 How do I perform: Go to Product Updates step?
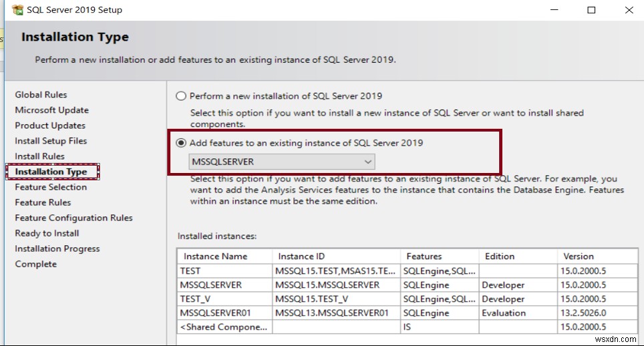pos(50,126)
